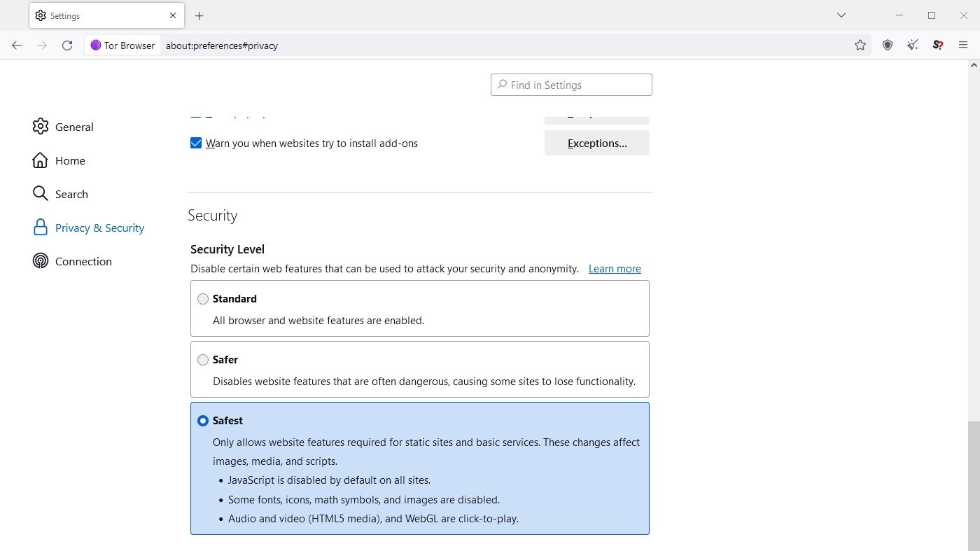This screenshot has width=980, height=551.
Task: Open the application hamburger menu
Action: pyautogui.click(x=964, y=45)
